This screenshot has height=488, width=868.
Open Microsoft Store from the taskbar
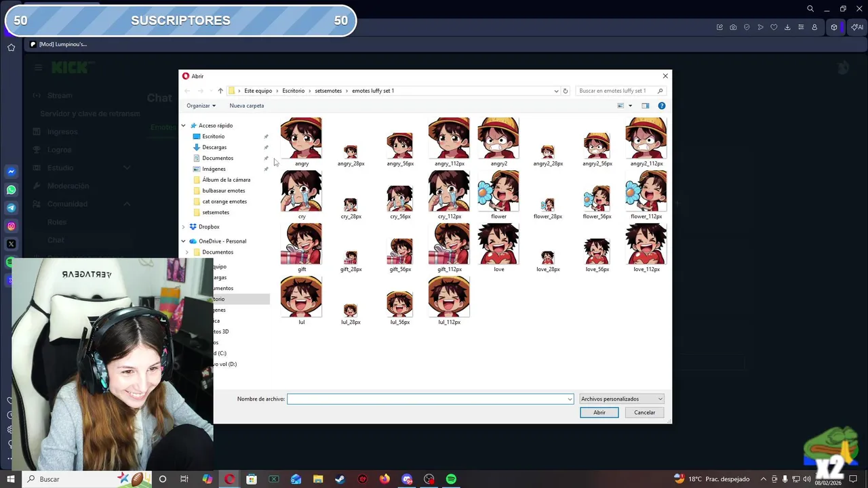(252, 479)
